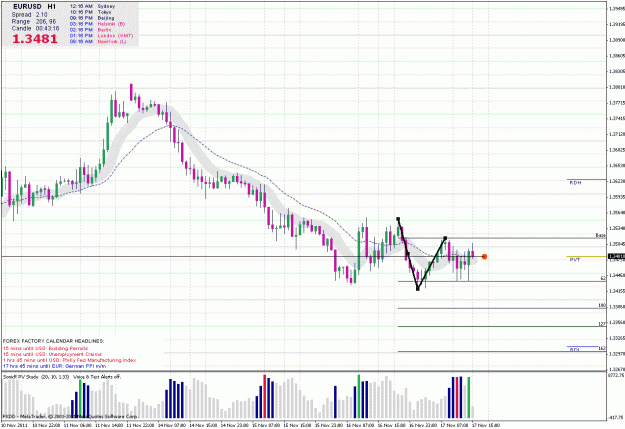Screen dimensions: 625x429
Task: Open the USD Building Permits headline
Action: click(x=45, y=348)
